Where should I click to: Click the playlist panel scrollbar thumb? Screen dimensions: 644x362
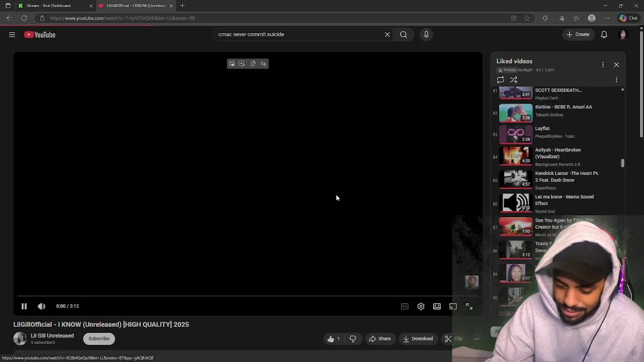click(622, 163)
